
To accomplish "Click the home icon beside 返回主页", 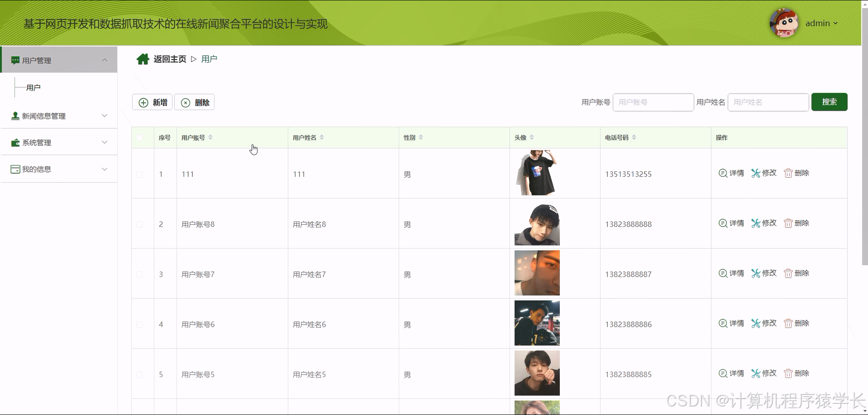I will tap(143, 59).
